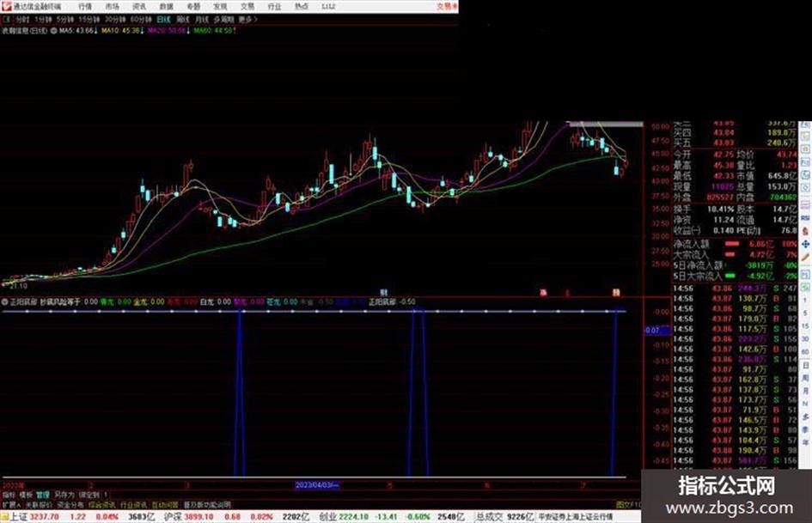Switch to the 分时 chart tab
812x523 pixels.
tap(22, 20)
